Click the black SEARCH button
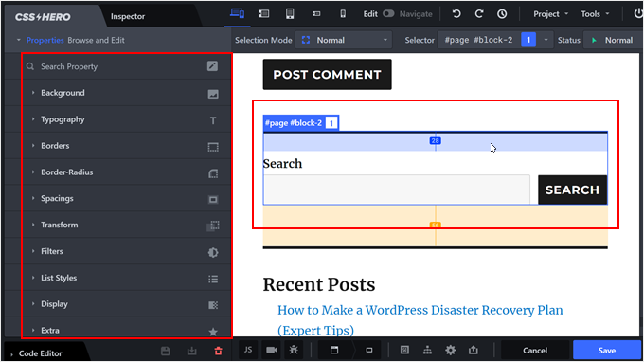 click(573, 190)
